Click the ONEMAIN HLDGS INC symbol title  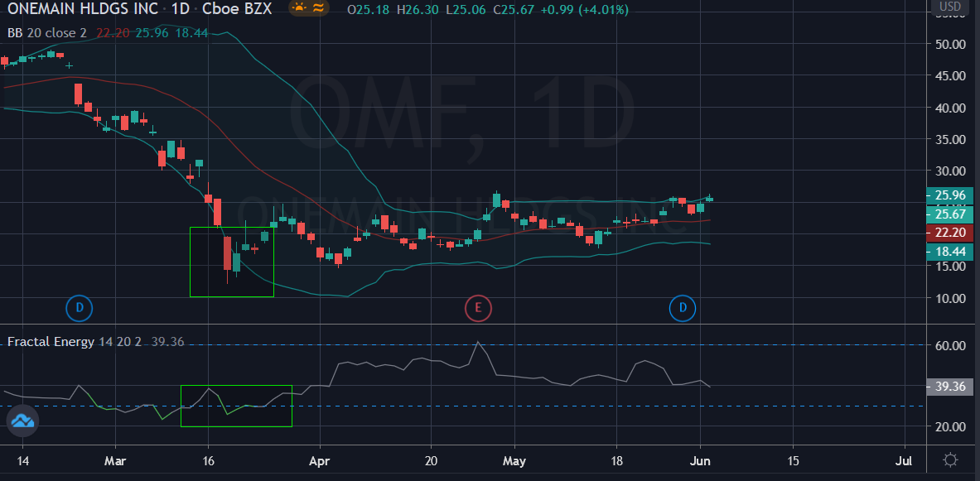pyautogui.click(x=81, y=9)
